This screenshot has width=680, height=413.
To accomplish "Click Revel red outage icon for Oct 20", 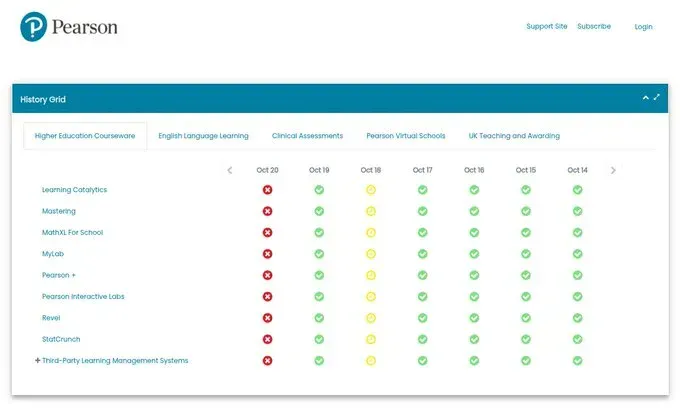I will pyautogui.click(x=267, y=318).
